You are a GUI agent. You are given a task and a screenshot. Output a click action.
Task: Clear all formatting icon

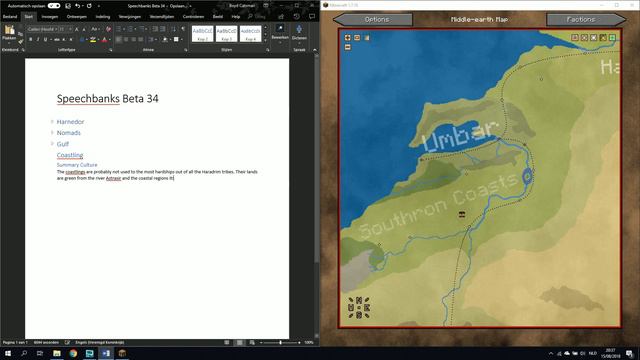(x=108, y=29)
